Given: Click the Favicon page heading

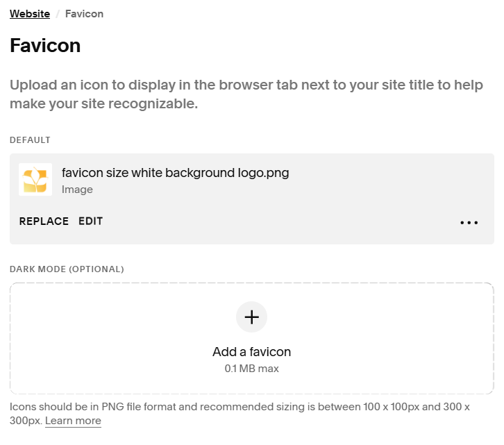Looking at the screenshot, I should (45, 46).
